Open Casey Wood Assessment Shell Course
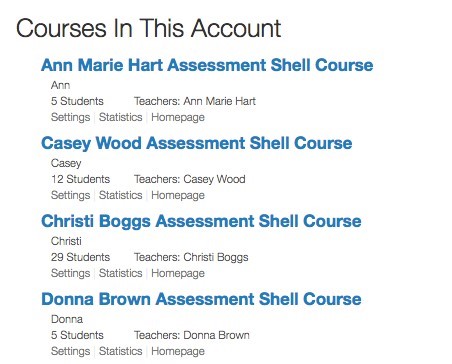 196,143
